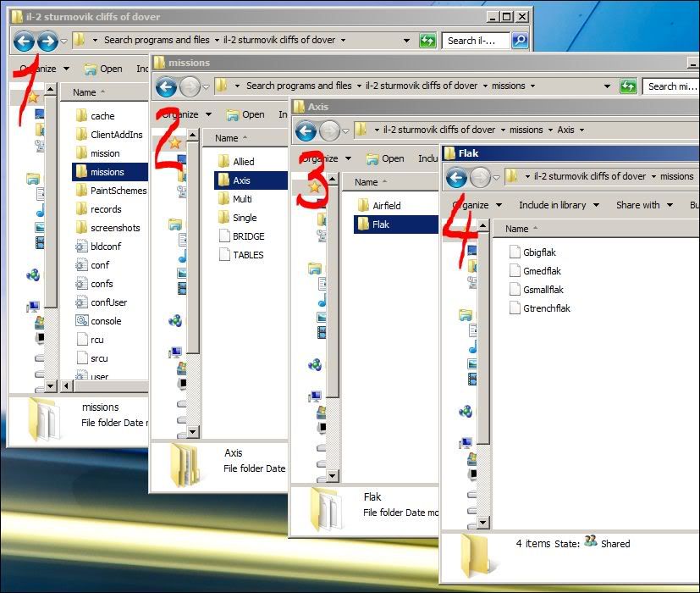Screen dimensions: 700x593
Task: Click Back arrow in the Axis window
Action: tap(306, 130)
